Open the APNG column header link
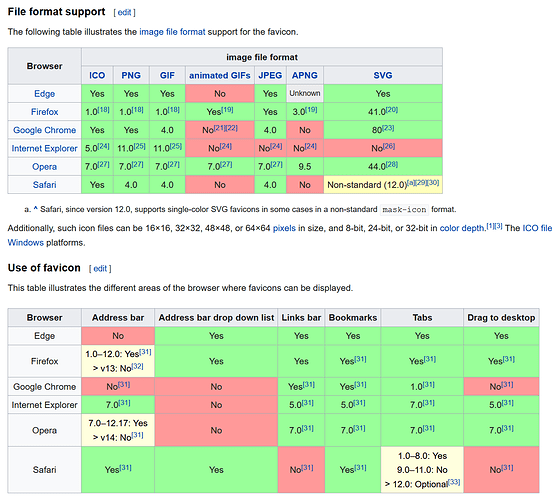The height and width of the screenshot is (500, 552). click(305, 75)
